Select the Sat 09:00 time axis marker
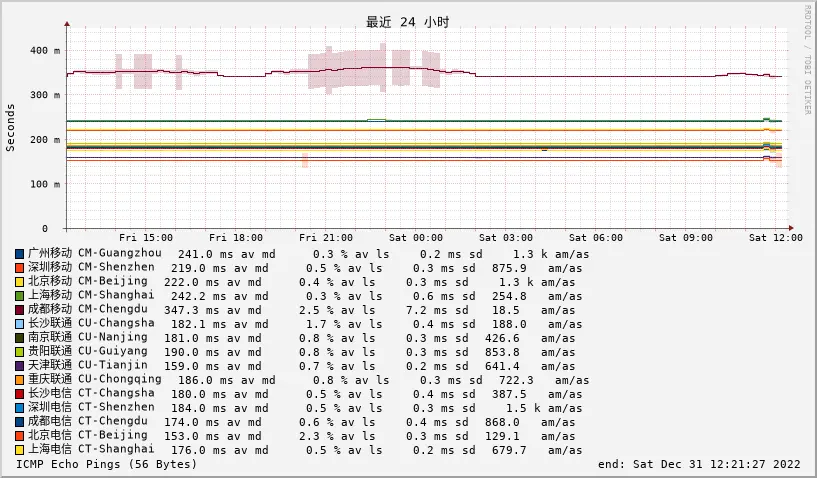Screen dimensions: 817x478 tap(688, 237)
